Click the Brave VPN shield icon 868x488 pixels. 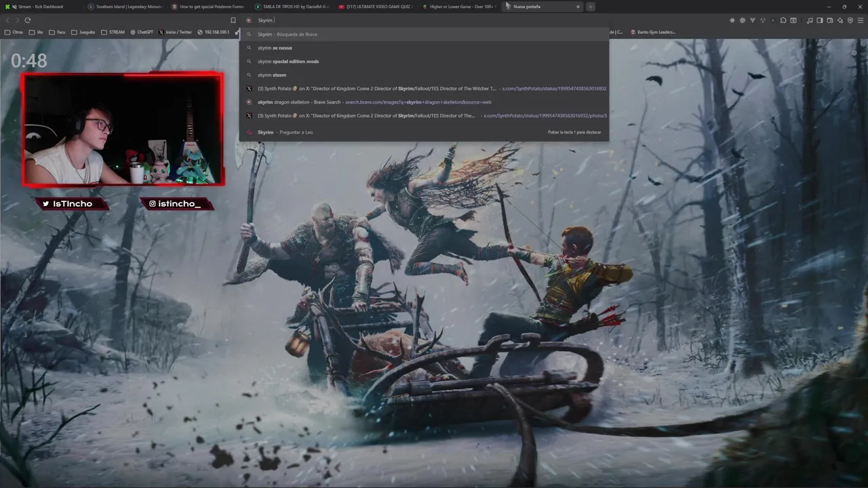tap(850, 20)
